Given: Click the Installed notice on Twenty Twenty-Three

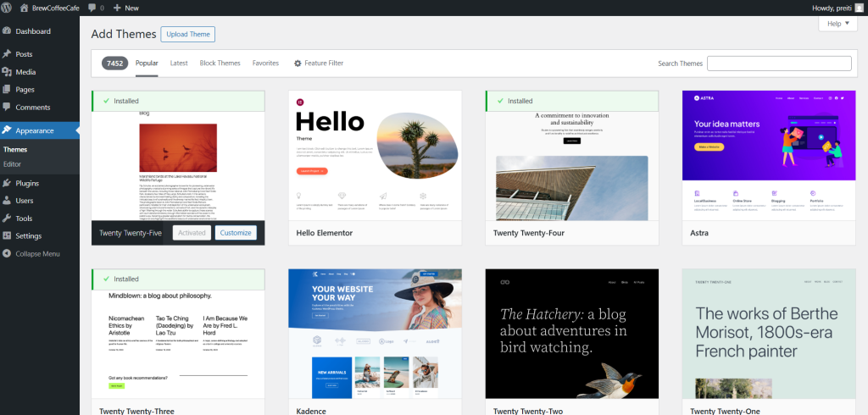Looking at the screenshot, I should (178, 279).
